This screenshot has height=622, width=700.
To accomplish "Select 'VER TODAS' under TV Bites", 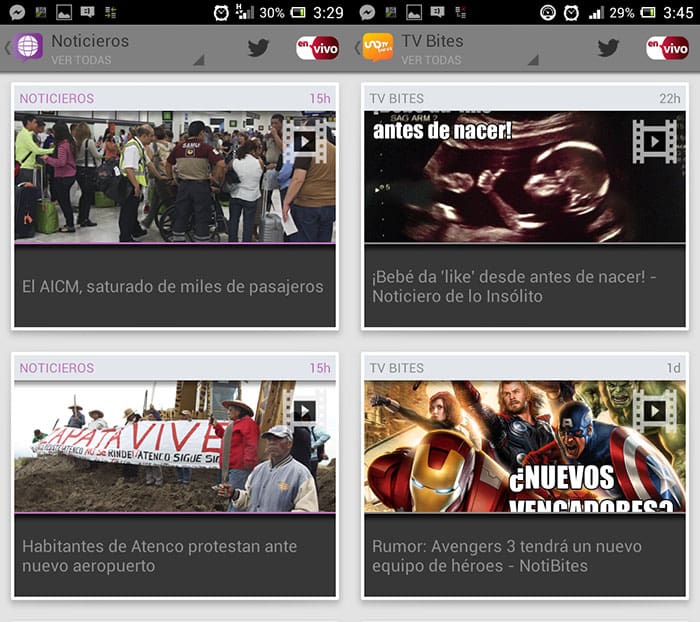I will 431,60.
